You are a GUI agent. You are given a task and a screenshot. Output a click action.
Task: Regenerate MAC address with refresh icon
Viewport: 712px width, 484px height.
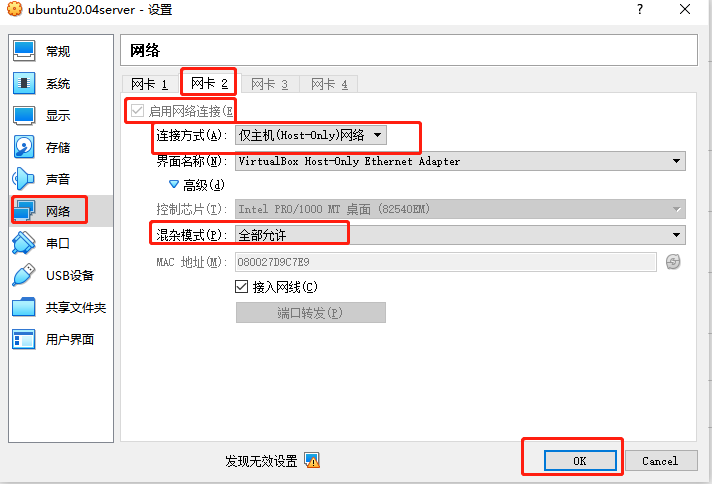pyautogui.click(x=673, y=262)
